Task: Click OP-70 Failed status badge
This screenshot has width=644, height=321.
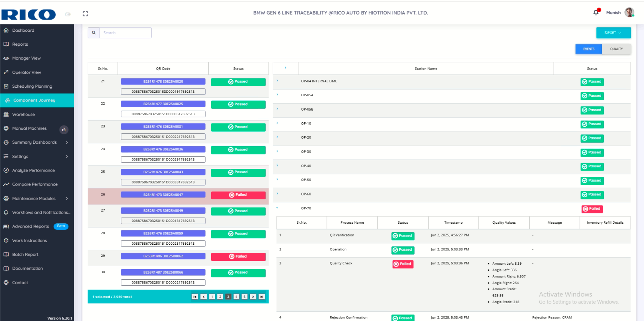Action: click(592, 209)
